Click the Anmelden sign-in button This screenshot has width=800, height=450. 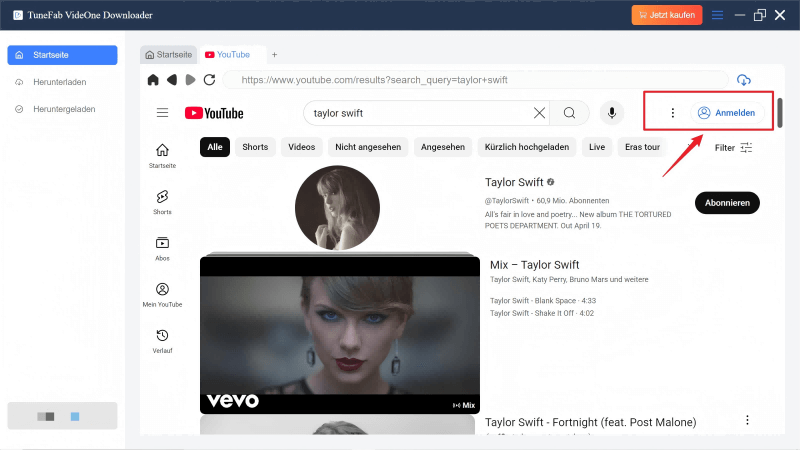click(727, 113)
